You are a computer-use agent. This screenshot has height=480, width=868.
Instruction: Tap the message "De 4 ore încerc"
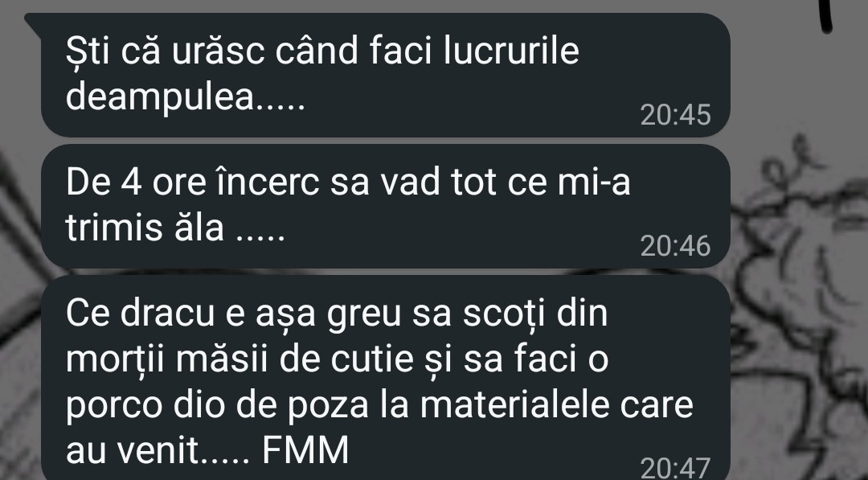[x=385, y=206]
